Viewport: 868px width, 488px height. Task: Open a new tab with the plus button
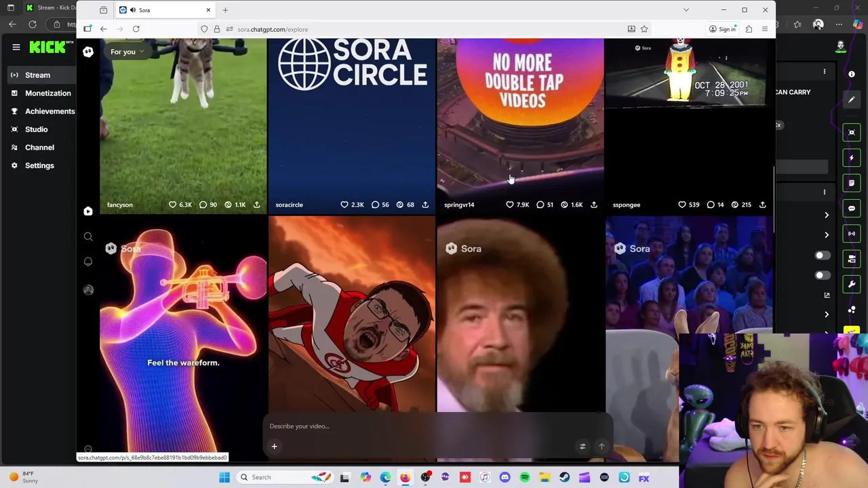(225, 10)
